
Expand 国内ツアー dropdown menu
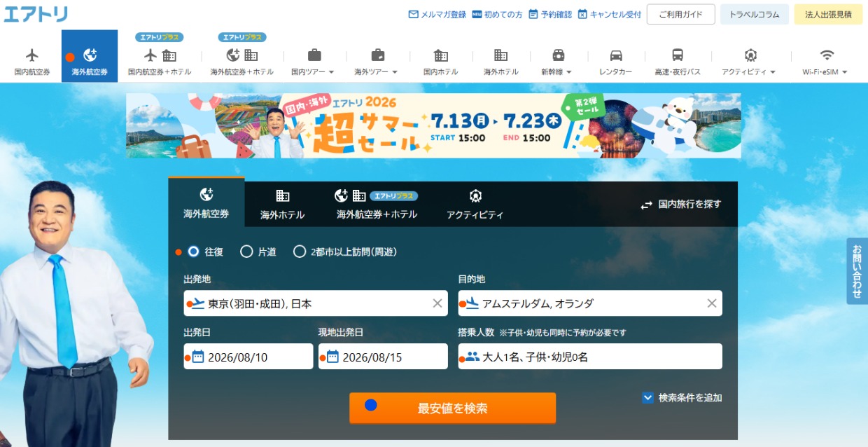coord(313,61)
